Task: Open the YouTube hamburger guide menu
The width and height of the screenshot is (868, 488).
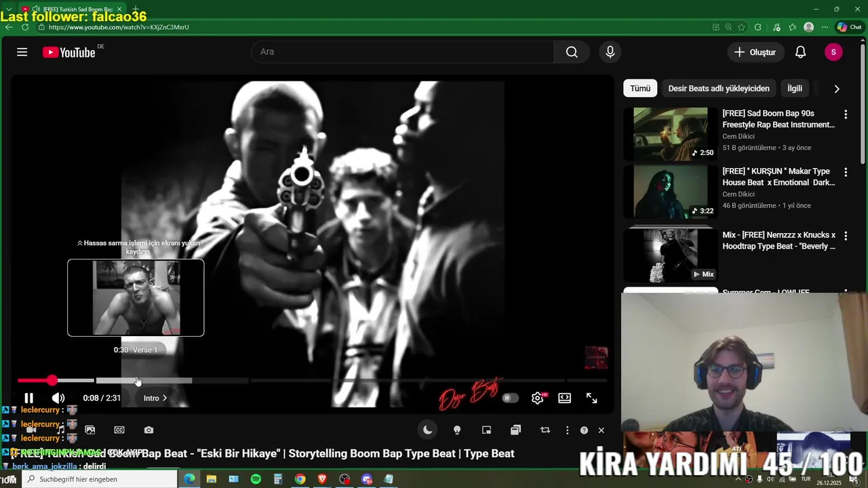Action: point(22,52)
